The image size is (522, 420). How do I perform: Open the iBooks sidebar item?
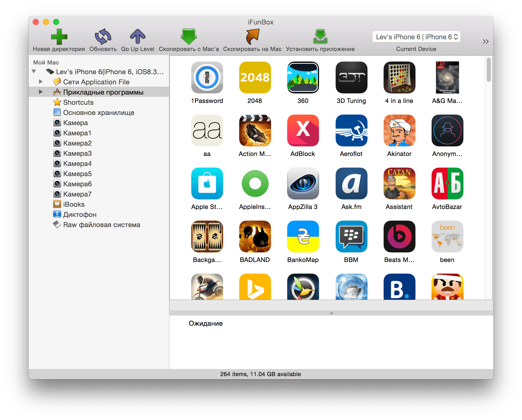74,204
